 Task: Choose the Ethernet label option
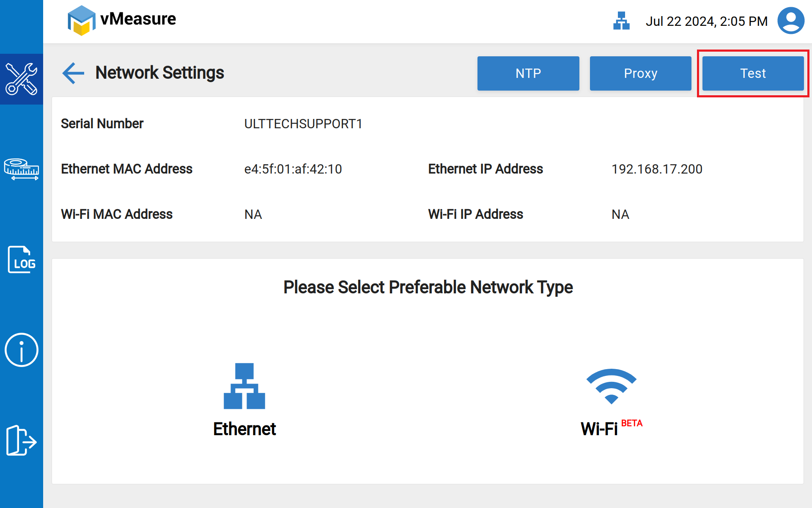coord(244,429)
